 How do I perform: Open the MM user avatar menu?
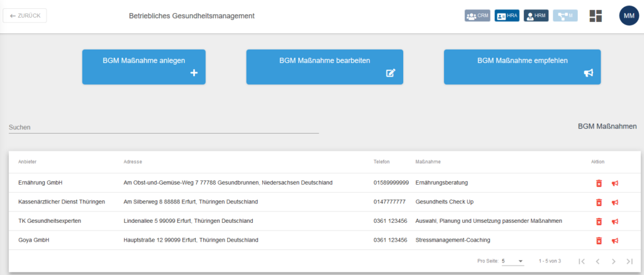point(629,16)
